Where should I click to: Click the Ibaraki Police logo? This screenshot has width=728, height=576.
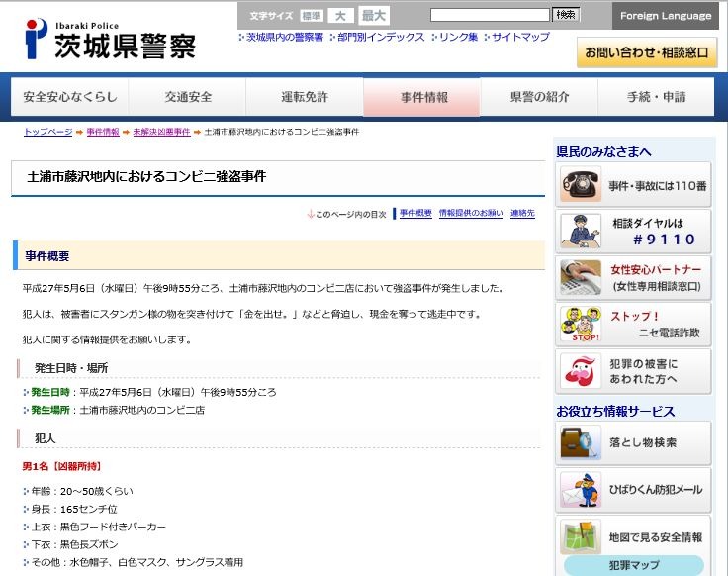pos(110,40)
